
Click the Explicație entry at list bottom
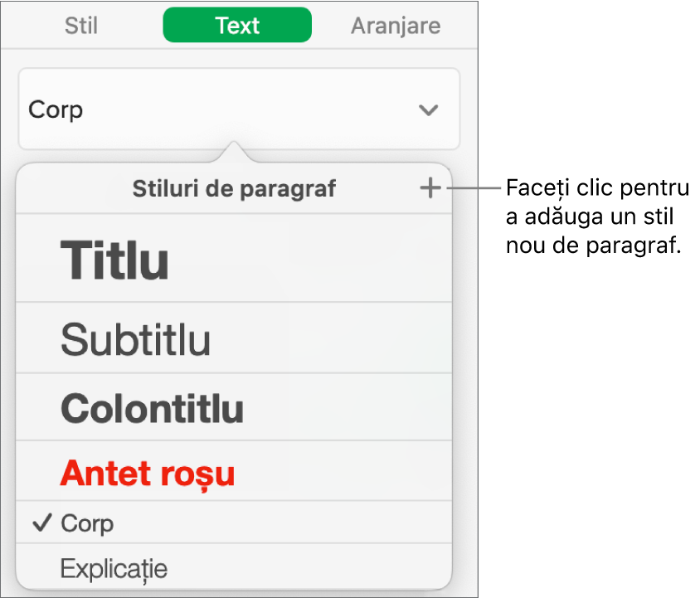click(x=114, y=569)
